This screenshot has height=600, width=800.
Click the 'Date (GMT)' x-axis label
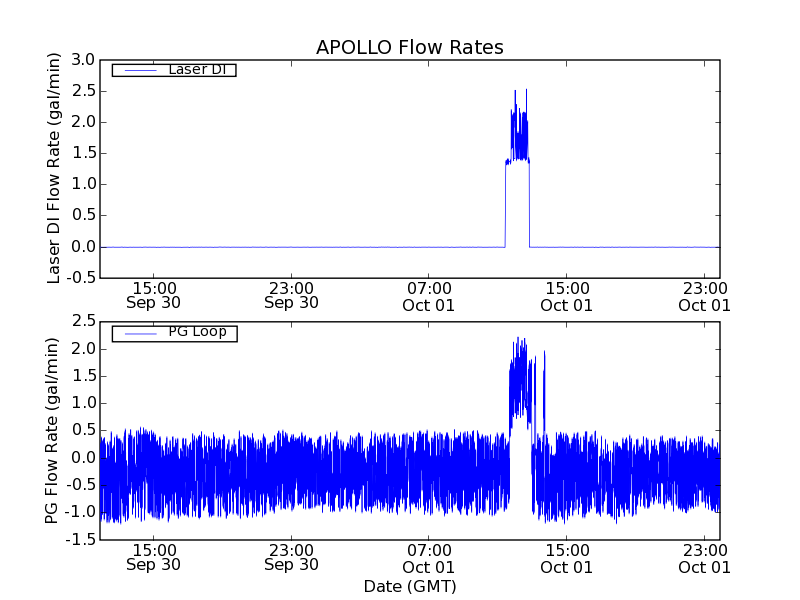[x=410, y=586]
